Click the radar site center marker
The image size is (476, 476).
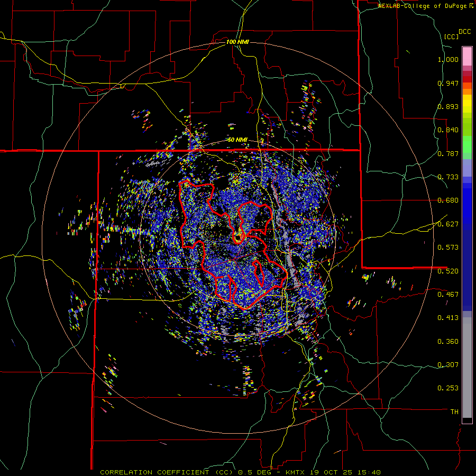[238, 237]
